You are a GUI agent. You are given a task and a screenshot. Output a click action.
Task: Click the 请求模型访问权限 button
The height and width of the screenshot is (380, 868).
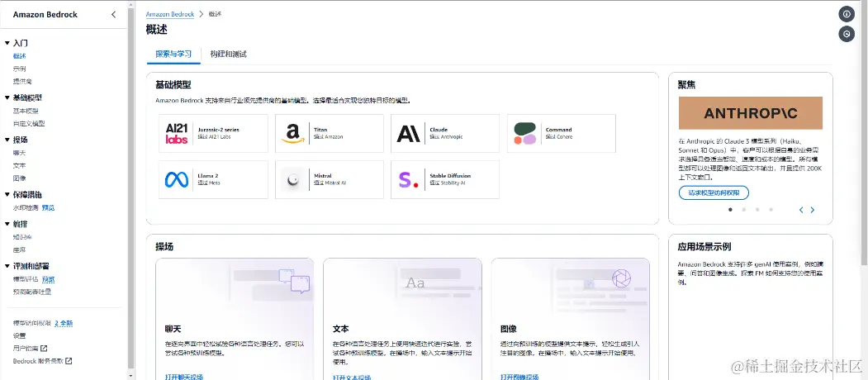point(714,192)
